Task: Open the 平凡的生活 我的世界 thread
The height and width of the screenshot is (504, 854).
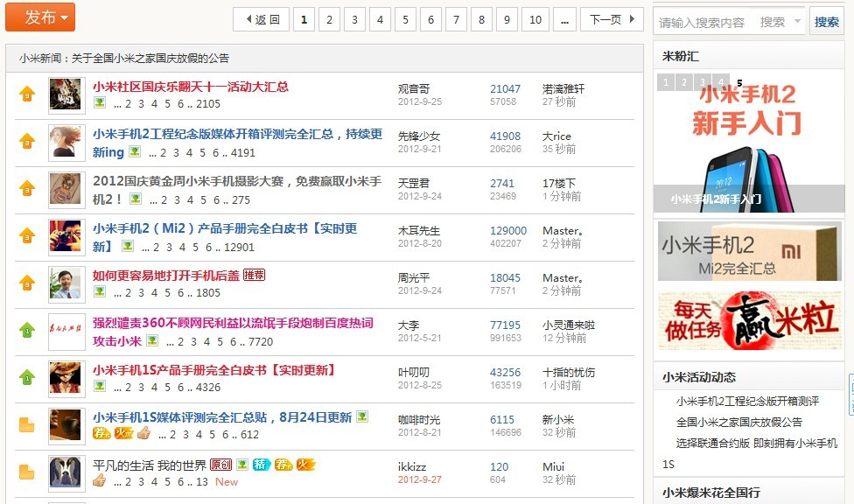Action: coord(150,465)
